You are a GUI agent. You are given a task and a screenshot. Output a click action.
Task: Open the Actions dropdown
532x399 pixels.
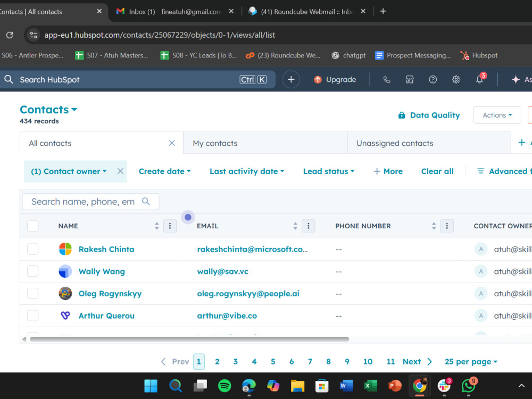pyautogui.click(x=497, y=115)
